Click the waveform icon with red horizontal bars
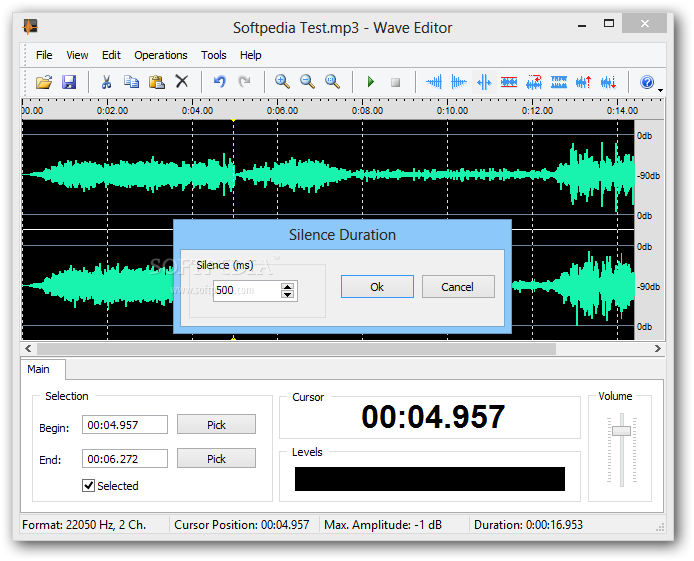Viewport: 694px width, 561px height. click(x=509, y=82)
